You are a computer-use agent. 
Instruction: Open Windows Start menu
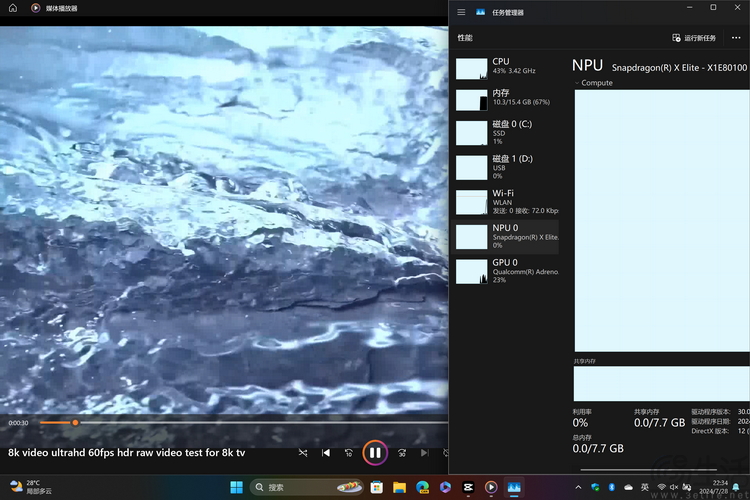pos(237,487)
